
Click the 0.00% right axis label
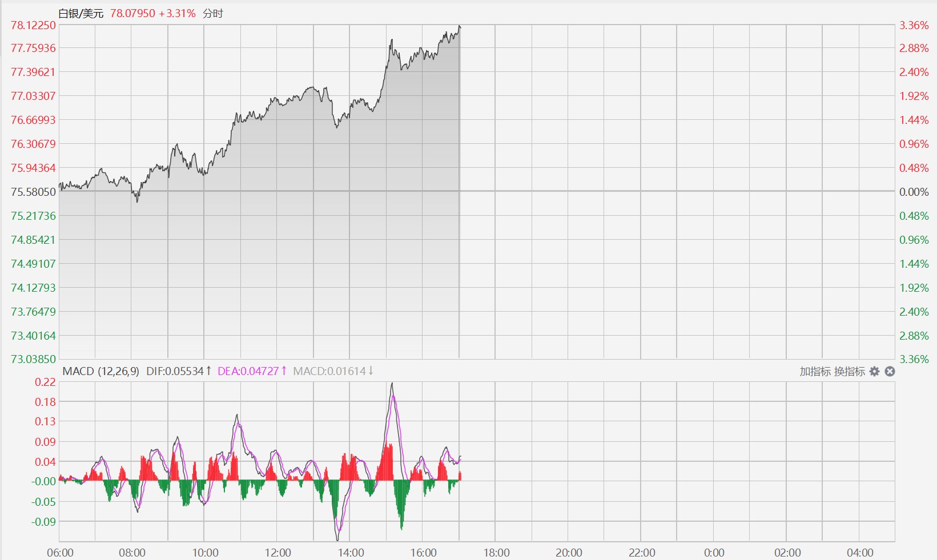[x=914, y=192]
